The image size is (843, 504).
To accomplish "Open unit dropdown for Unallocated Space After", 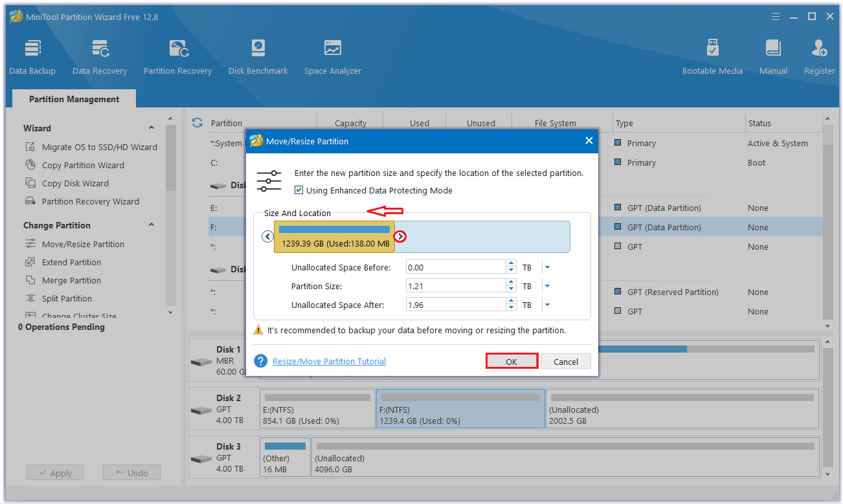I will click(x=547, y=305).
